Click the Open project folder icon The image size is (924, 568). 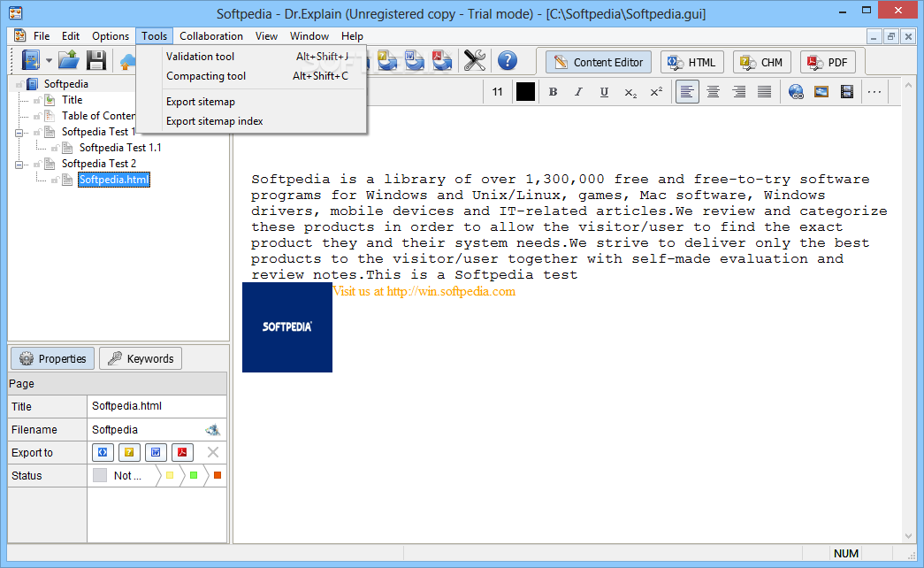69,61
